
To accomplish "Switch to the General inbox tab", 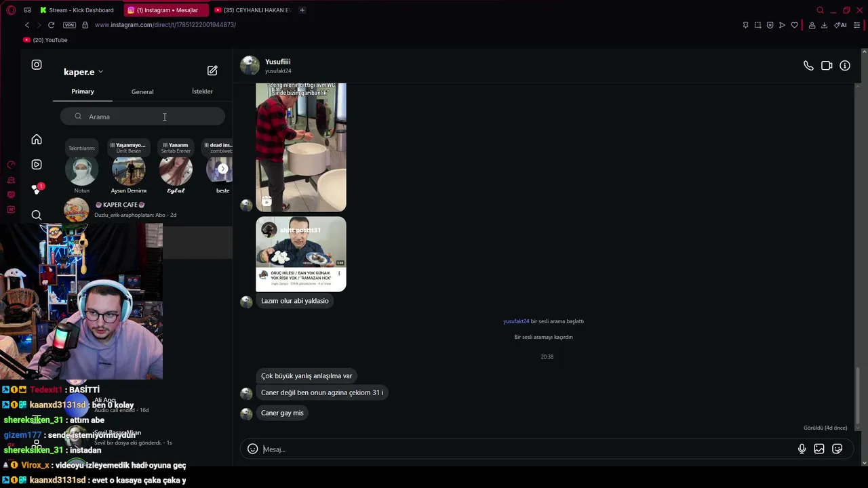I will coord(142,91).
